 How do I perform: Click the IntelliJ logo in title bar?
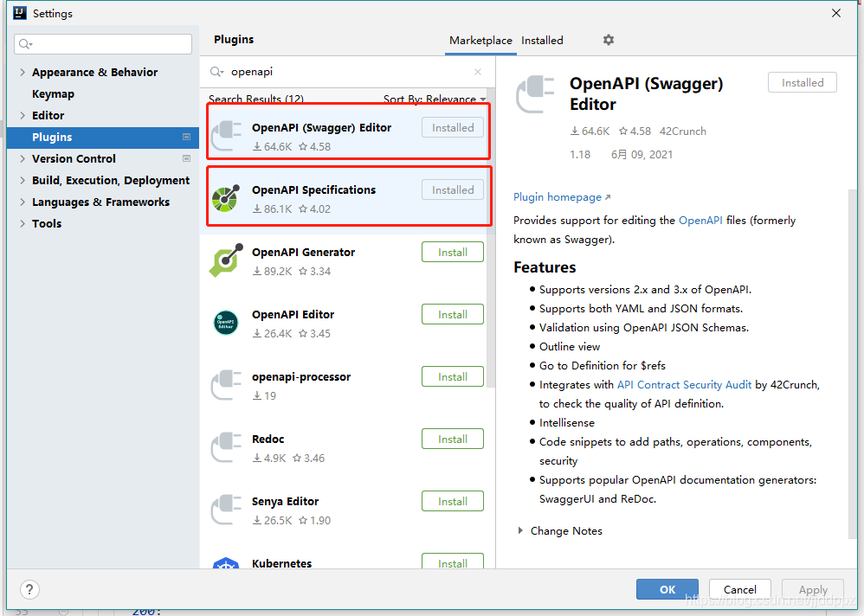pyautogui.click(x=20, y=13)
